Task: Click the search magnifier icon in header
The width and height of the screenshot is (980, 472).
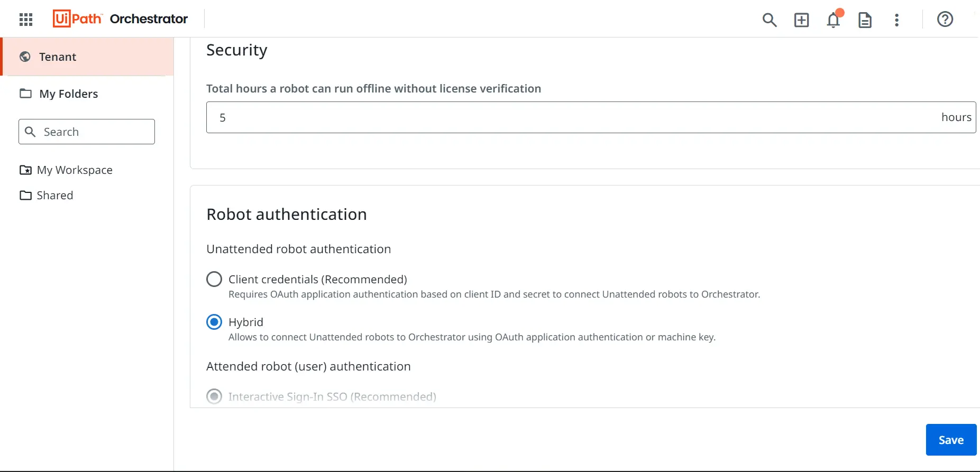Action: click(770, 20)
